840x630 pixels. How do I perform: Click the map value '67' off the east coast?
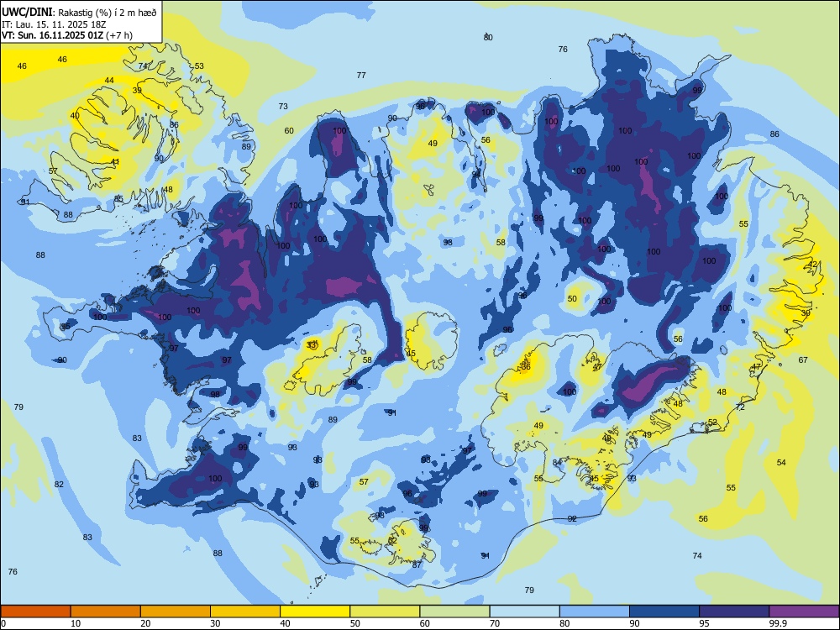802,360
